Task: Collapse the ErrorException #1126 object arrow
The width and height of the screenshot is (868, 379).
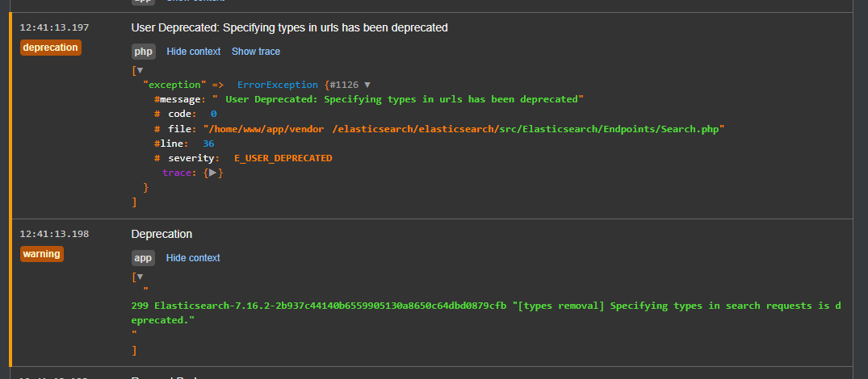Action: tap(367, 85)
